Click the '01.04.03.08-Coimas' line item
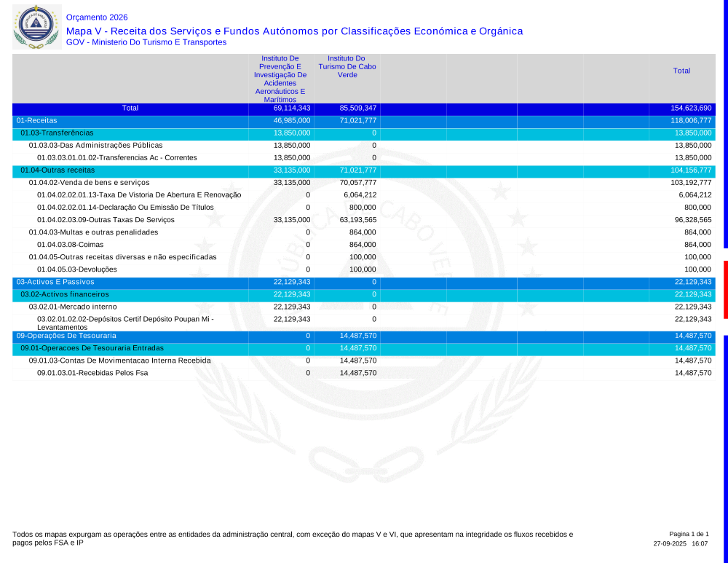 (70, 245)
